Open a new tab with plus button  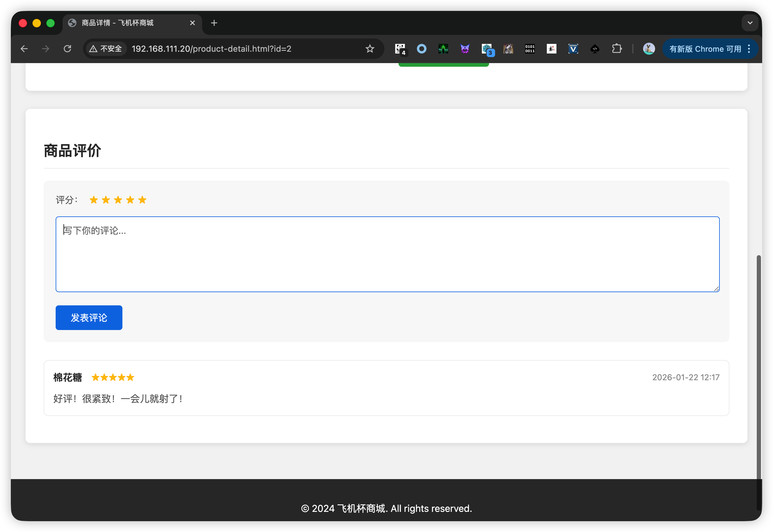[214, 23]
